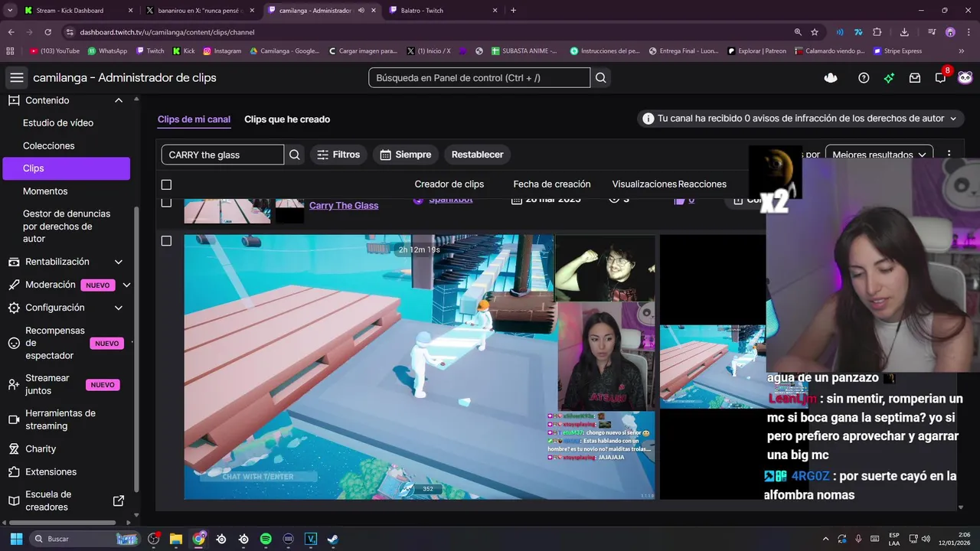Open Chrome downloads icon

point(904,32)
